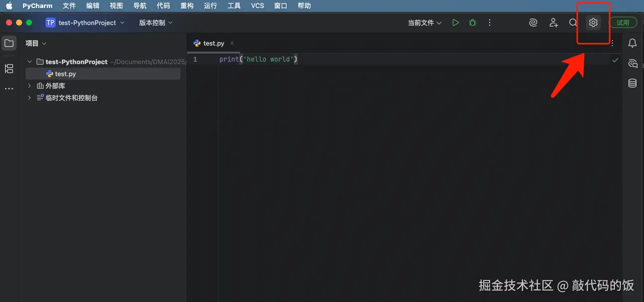
Task: Open the 帮助 menu
Action: click(x=304, y=6)
